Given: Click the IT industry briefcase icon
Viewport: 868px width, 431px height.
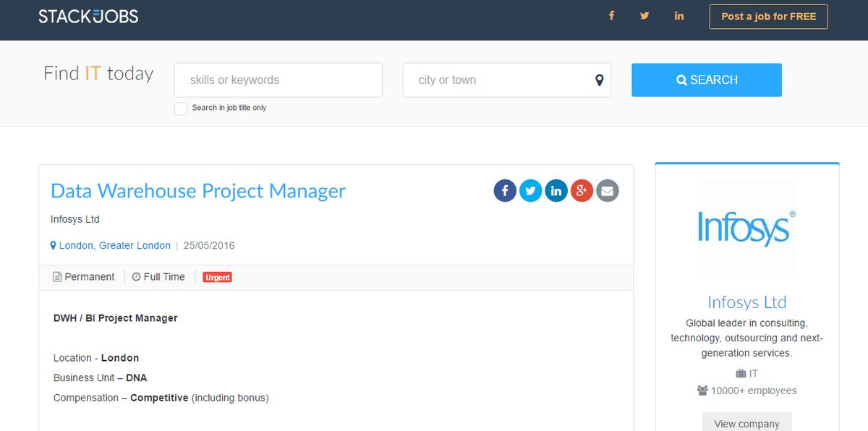Looking at the screenshot, I should pyautogui.click(x=741, y=373).
